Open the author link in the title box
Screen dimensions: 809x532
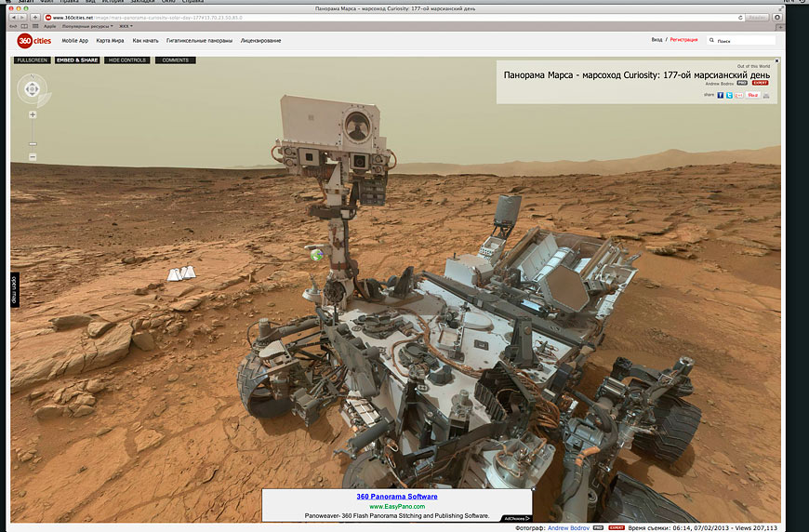(x=719, y=83)
